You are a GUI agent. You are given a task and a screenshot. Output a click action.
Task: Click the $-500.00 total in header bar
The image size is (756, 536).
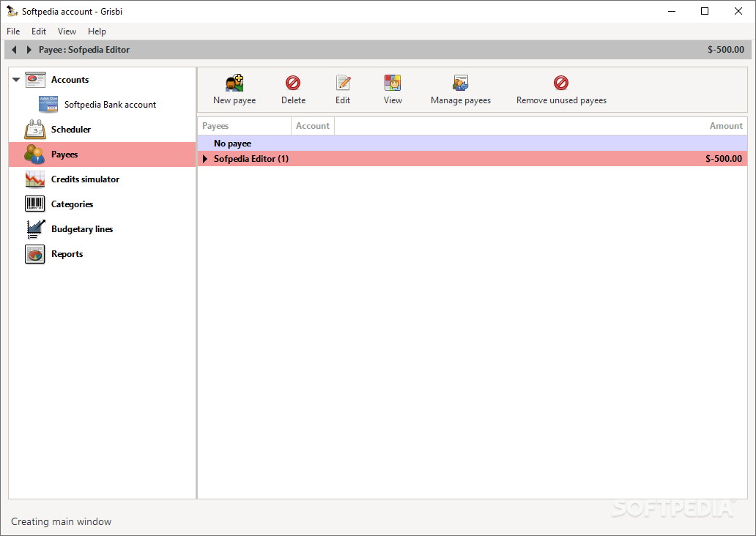[x=726, y=50]
